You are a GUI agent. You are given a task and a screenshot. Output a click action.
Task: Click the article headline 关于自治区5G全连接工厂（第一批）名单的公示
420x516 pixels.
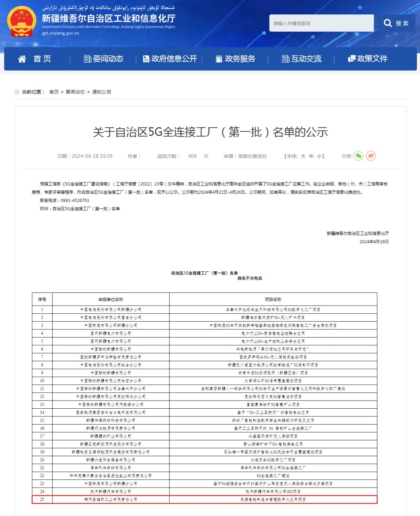pos(210,132)
